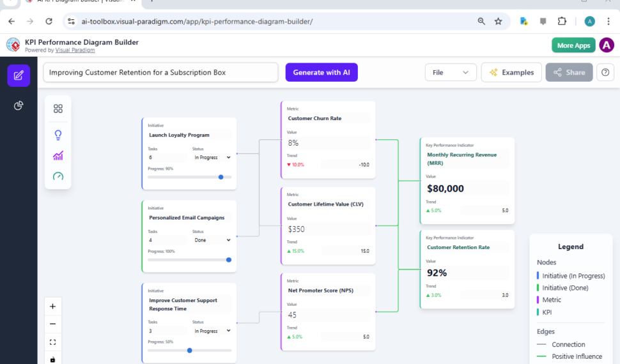
Task: Fit diagram to view icon
Action: (x=53, y=342)
